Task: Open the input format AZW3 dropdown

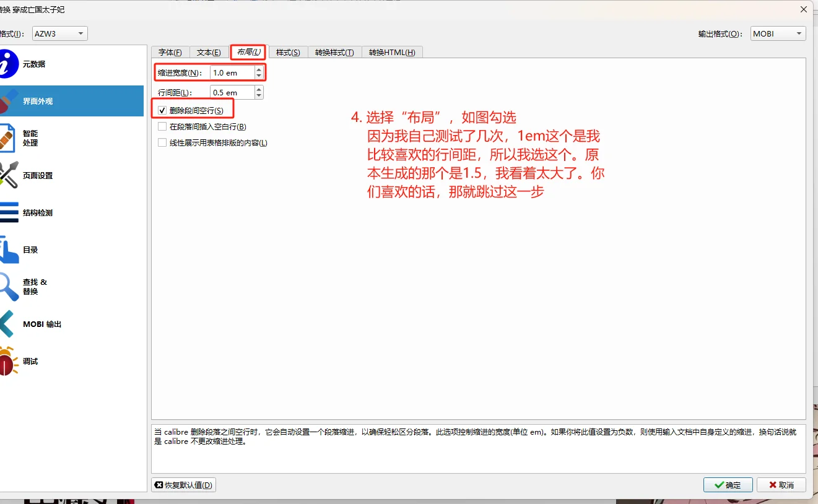Action: [x=59, y=33]
